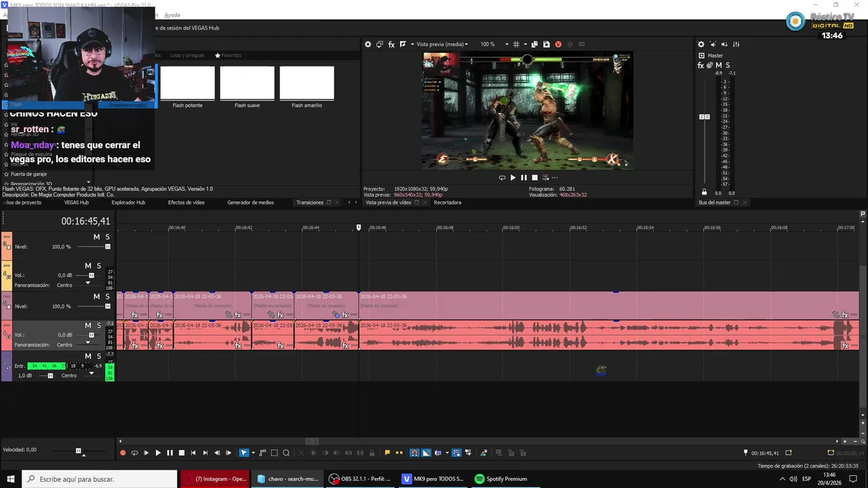Screen dimensions: 868x488
Task: Toggle the snapping magnet icon
Action: point(415,453)
